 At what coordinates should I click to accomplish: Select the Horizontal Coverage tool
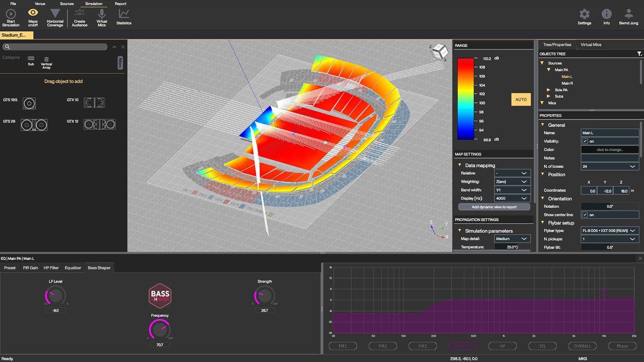coord(55,14)
